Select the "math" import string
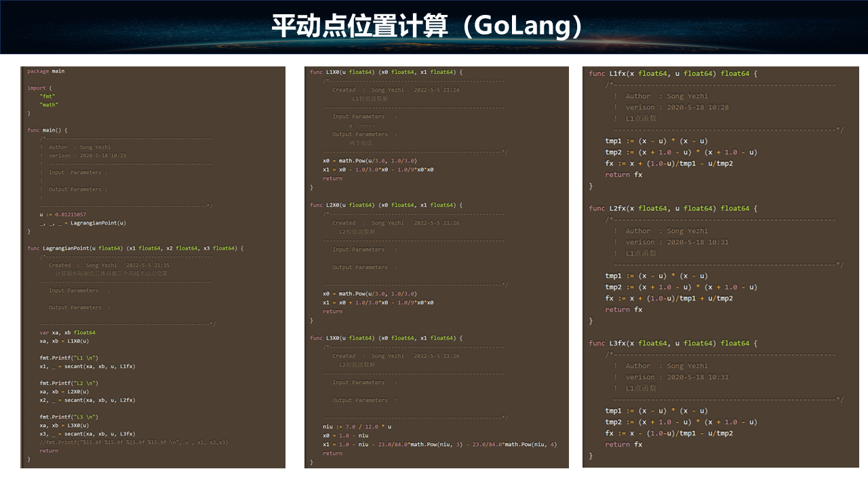 point(50,105)
